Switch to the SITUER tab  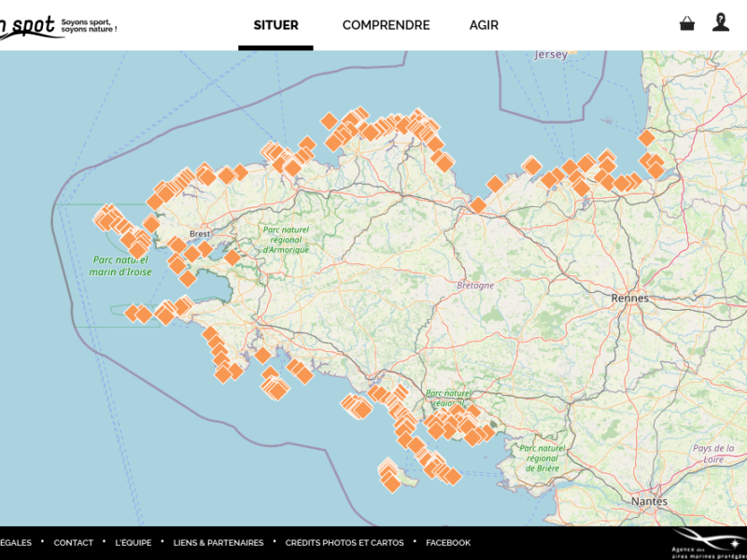point(275,25)
